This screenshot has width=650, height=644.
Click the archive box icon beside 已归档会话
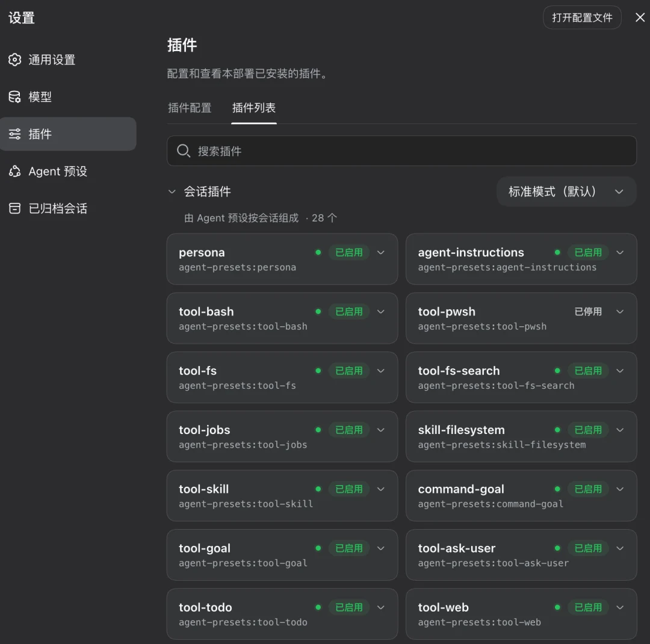point(15,208)
